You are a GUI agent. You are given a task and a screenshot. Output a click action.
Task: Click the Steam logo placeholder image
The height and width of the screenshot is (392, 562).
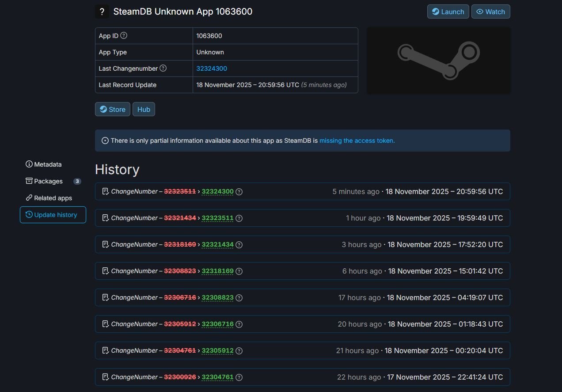pos(438,60)
